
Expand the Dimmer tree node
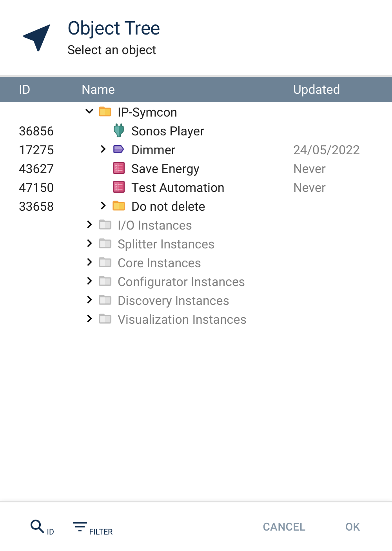click(x=103, y=149)
